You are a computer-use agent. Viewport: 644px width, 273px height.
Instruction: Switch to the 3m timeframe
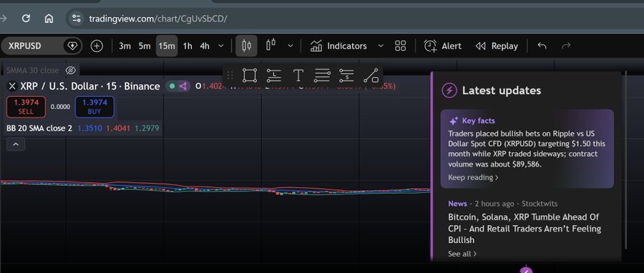click(125, 46)
